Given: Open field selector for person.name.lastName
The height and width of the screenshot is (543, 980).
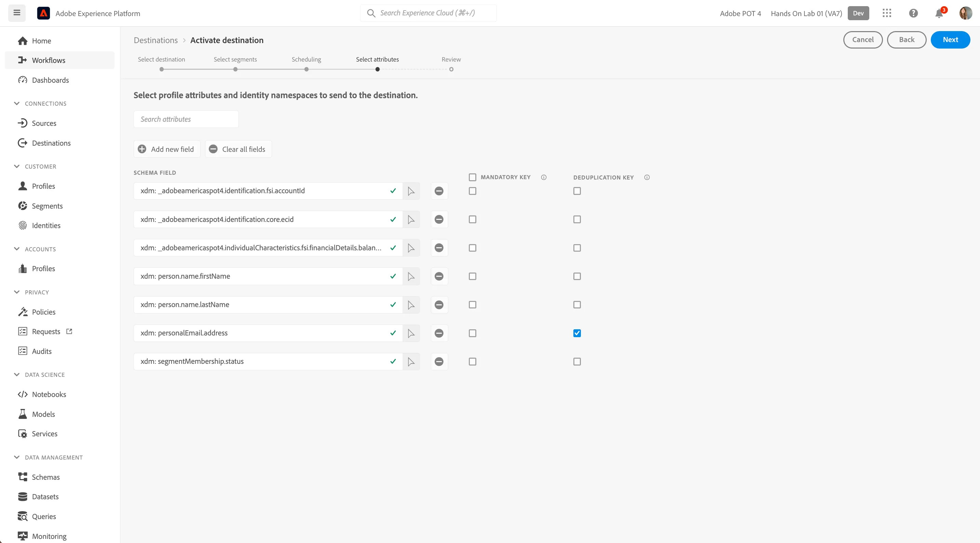Looking at the screenshot, I should pyautogui.click(x=411, y=305).
